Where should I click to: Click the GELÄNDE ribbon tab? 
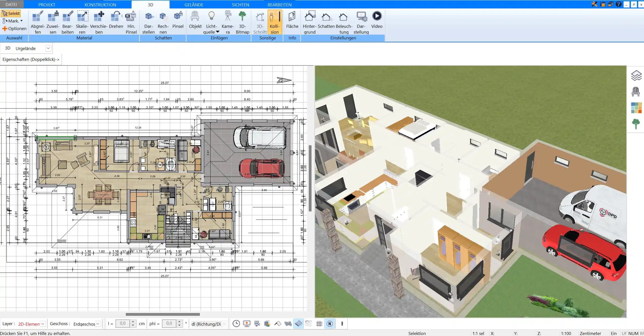point(194,5)
